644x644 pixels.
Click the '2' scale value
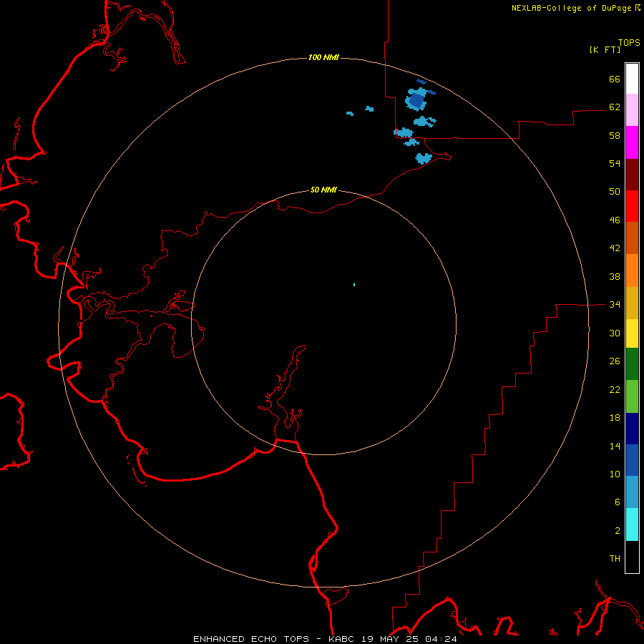click(618, 531)
